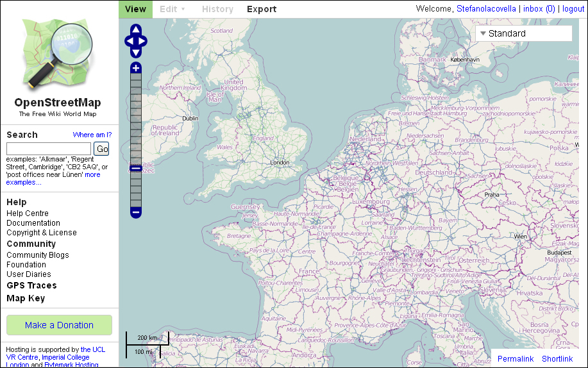
Task: Click the Dublin label on the map
Action: pyautogui.click(x=190, y=118)
